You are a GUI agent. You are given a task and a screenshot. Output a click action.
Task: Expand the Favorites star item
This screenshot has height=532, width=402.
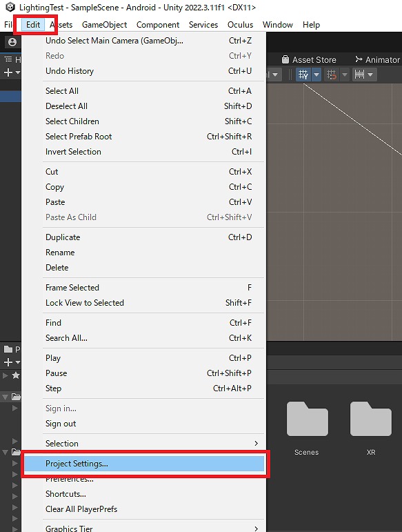pos(6,375)
